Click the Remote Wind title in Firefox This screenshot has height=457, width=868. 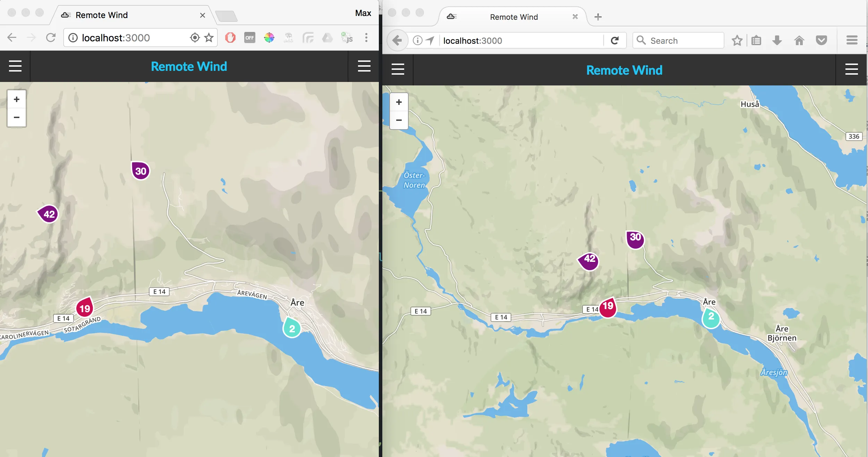coord(624,70)
